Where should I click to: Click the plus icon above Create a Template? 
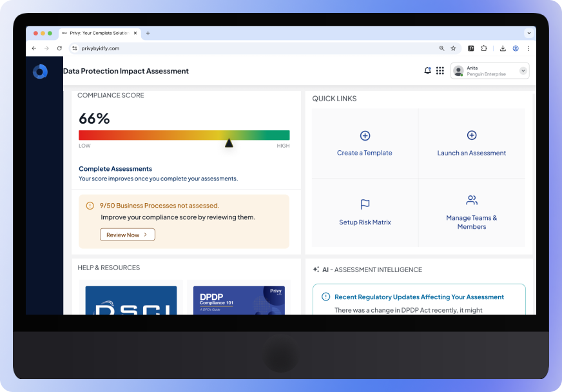tap(365, 135)
